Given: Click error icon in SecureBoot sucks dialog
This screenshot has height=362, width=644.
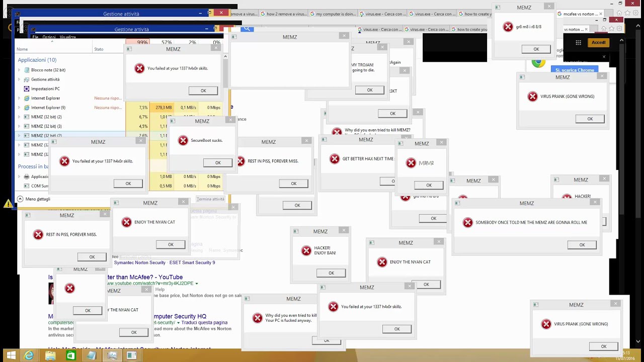Looking at the screenshot, I should (183, 140).
